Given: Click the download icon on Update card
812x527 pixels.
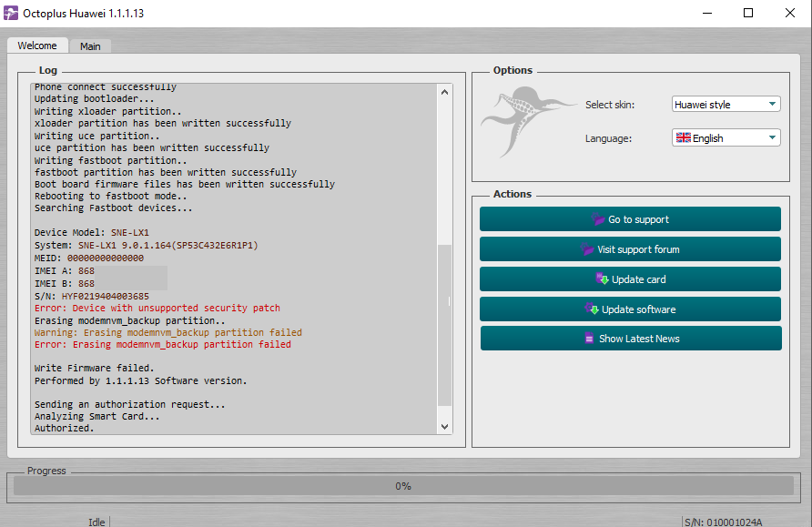Looking at the screenshot, I should 602,279.
